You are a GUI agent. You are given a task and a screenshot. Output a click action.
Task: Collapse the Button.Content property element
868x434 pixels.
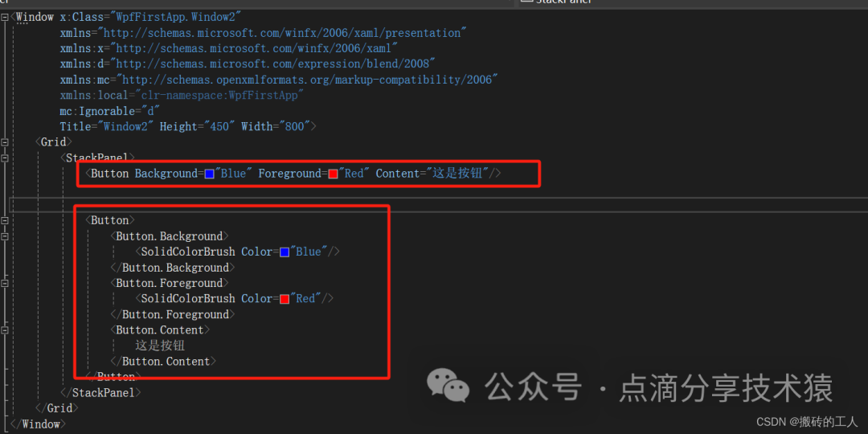tap(6, 330)
